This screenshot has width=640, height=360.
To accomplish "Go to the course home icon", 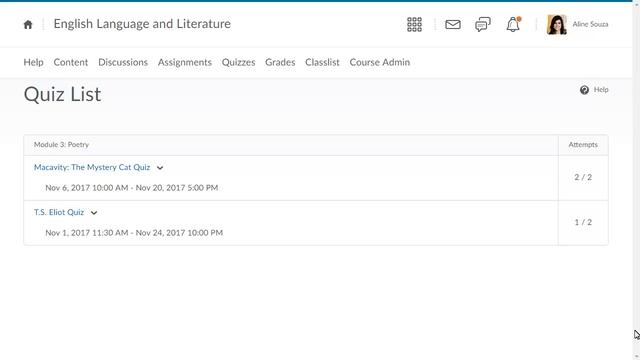I will 28,24.
